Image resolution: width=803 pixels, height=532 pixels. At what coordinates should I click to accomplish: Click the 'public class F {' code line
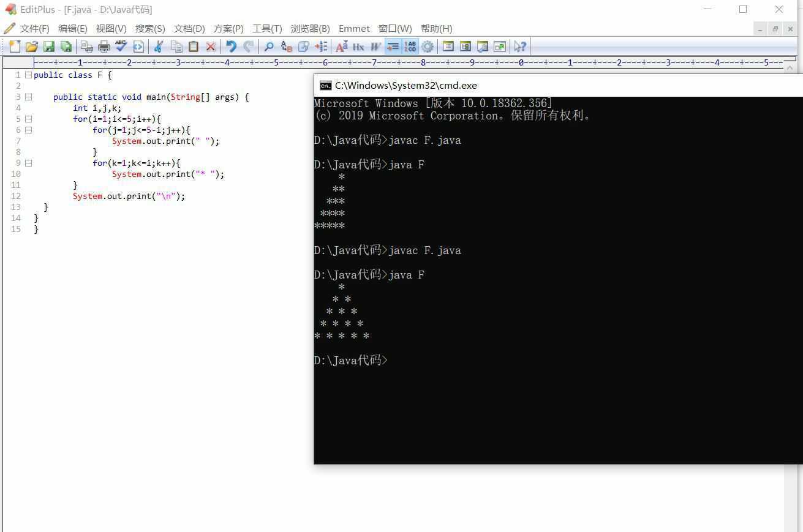pyautogui.click(x=73, y=75)
